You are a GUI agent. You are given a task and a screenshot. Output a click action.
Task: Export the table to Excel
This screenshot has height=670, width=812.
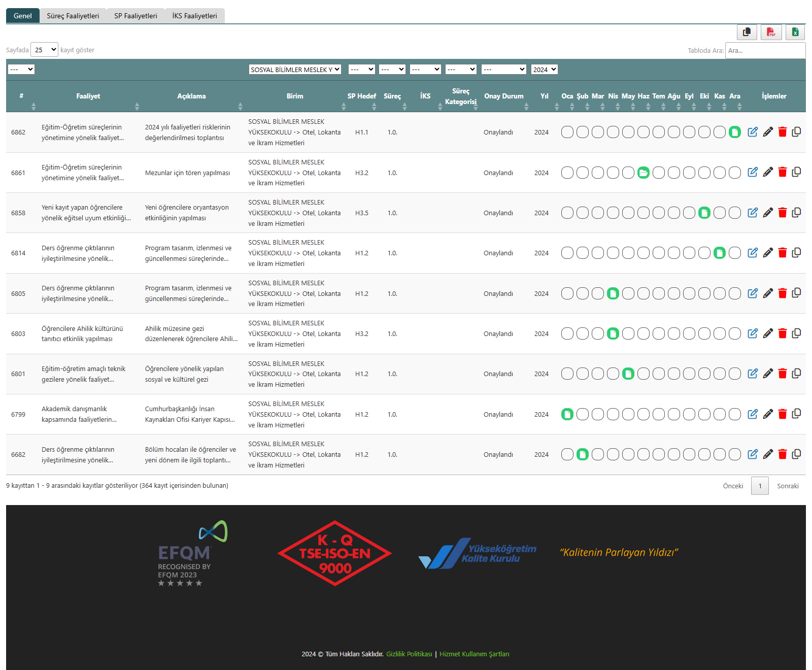pyautogui.click(x=795, y=32)
